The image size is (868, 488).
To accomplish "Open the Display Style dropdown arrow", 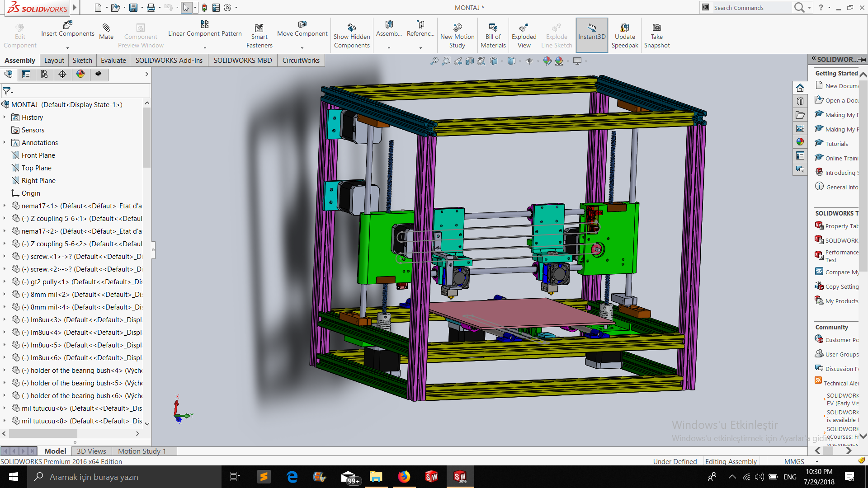I will coord(520,61).
